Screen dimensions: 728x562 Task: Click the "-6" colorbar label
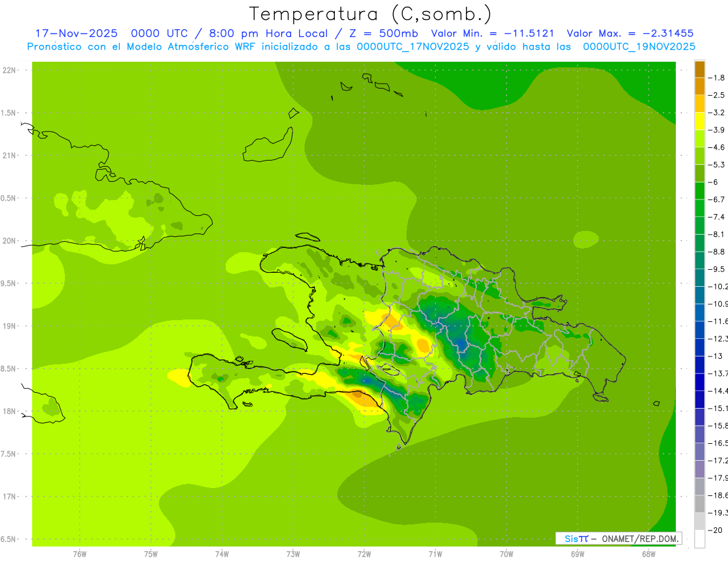(713, 182)
